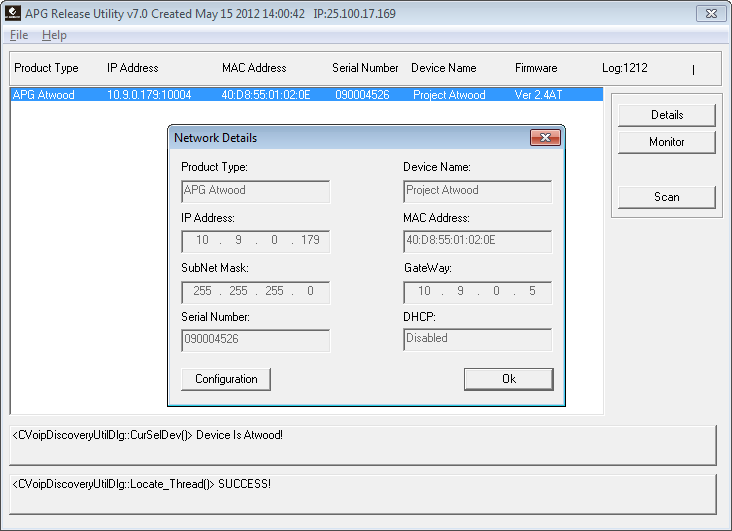
Task: Click the Device Name column header
Action: tap(443, 68)
